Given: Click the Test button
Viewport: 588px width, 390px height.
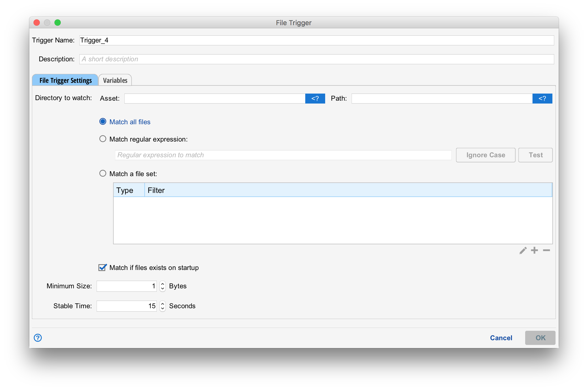Looking at the screenshot, I should [535, 155].
